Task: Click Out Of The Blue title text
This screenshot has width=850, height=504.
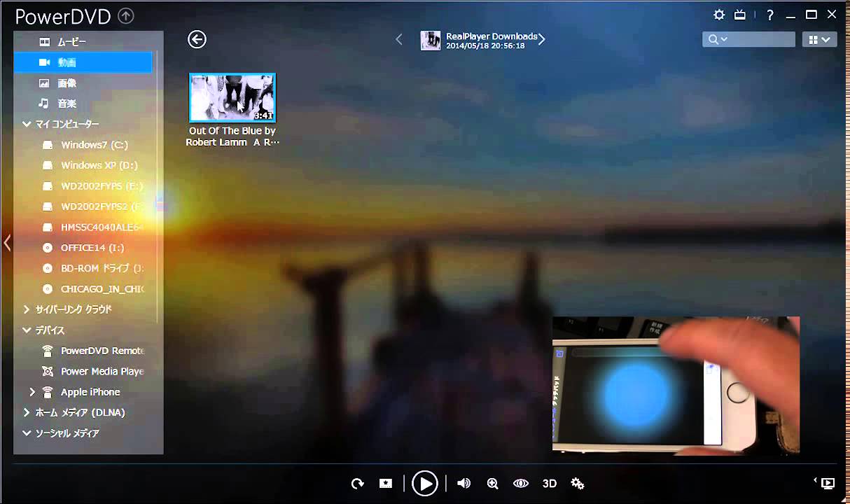Action: (232, 136)
